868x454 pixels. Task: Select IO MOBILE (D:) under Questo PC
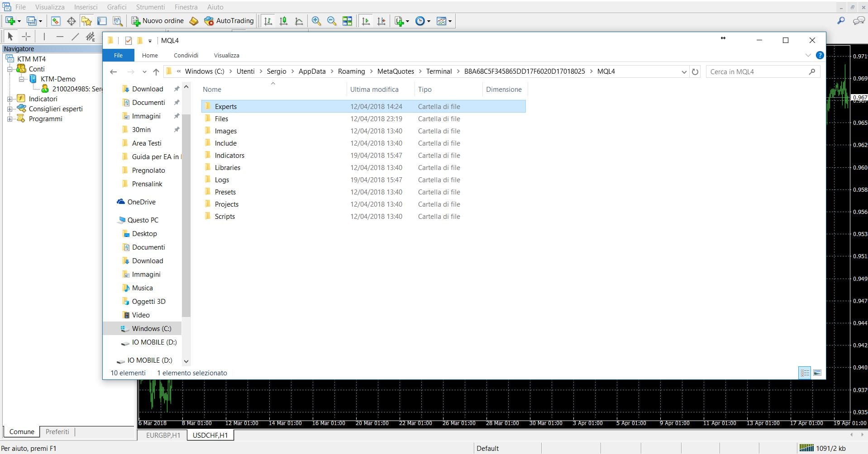154,342
